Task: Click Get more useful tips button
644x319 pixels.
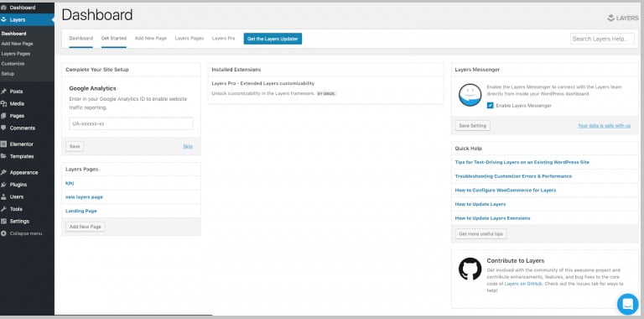Action: [x=481, y=234]
